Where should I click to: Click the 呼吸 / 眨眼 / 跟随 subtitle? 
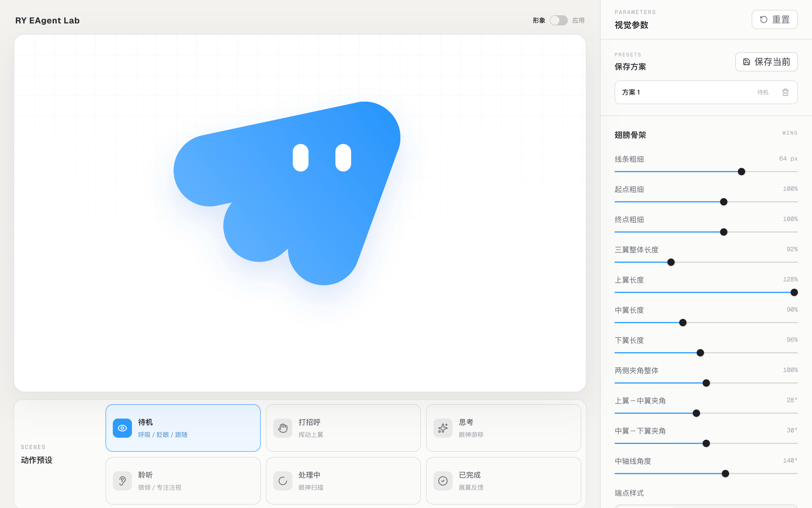[163, 435]
